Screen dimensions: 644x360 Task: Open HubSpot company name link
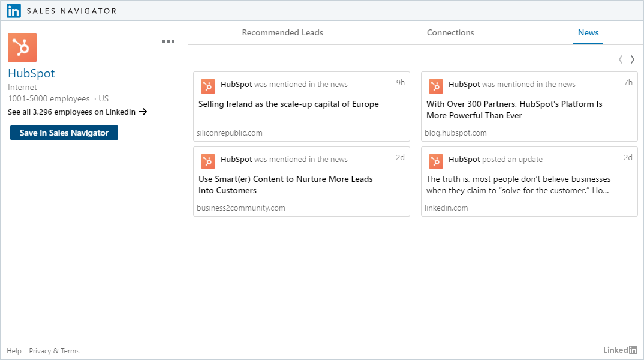tap(31, 73)
